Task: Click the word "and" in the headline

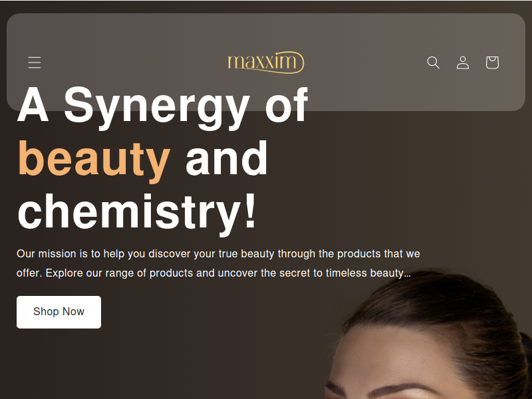Action: tap(227, 159)
